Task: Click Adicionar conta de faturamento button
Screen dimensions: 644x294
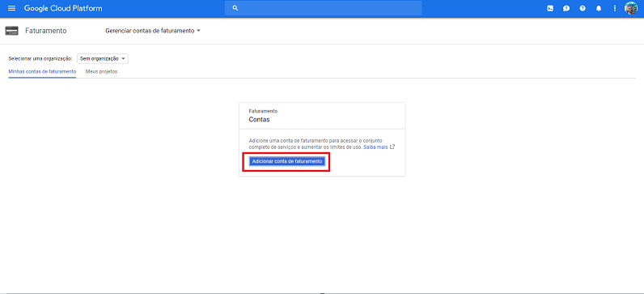Action: pyautogui.click(x=287, y=162)
